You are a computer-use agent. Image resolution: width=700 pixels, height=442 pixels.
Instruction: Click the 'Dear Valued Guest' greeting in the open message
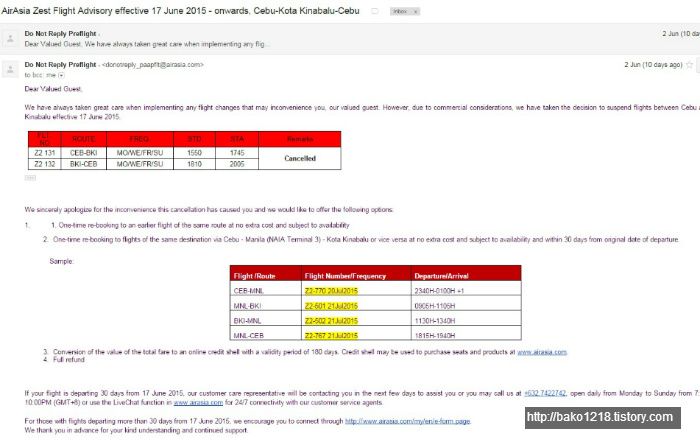pyautogui.click(x=53, y=89)
